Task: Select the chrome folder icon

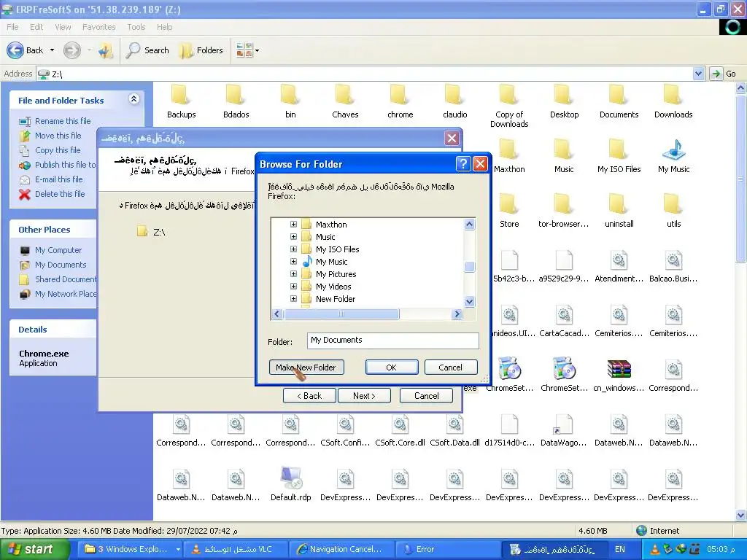Action: [400, 94]
